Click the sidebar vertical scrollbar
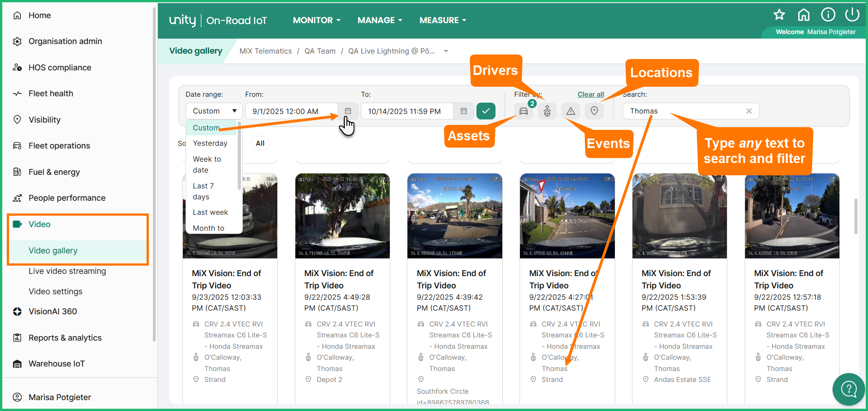This screenshot has width=868, height=411. 154,174
